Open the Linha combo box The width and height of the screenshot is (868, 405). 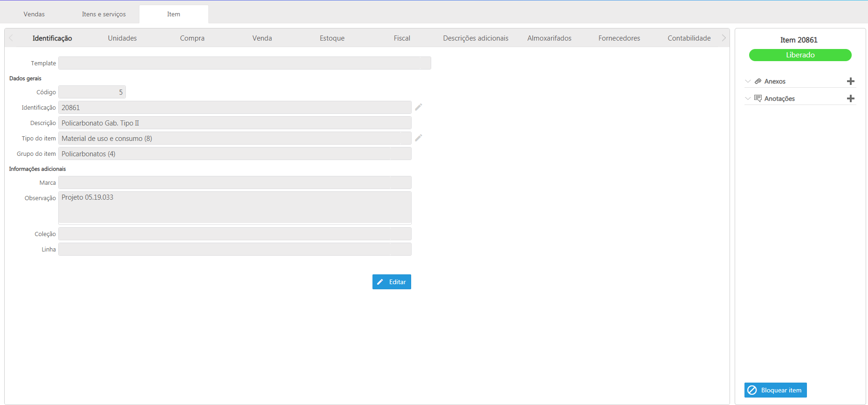point(235,249)
